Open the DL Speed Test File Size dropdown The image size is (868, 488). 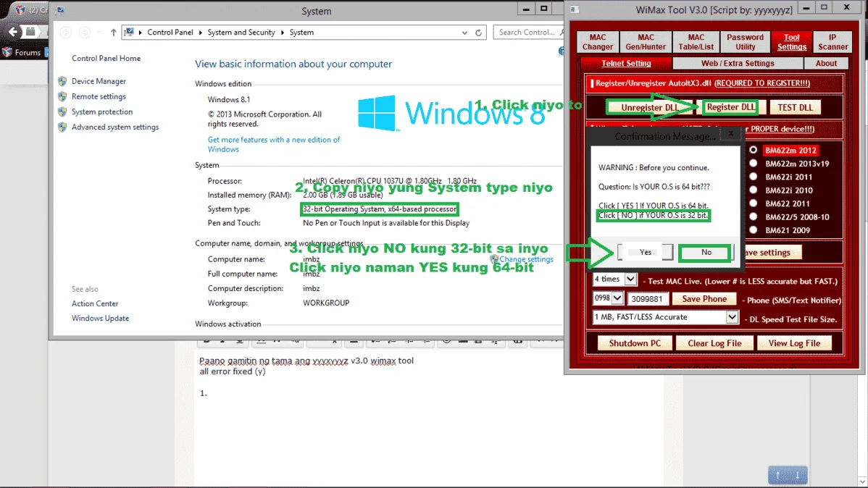[732, 317]
